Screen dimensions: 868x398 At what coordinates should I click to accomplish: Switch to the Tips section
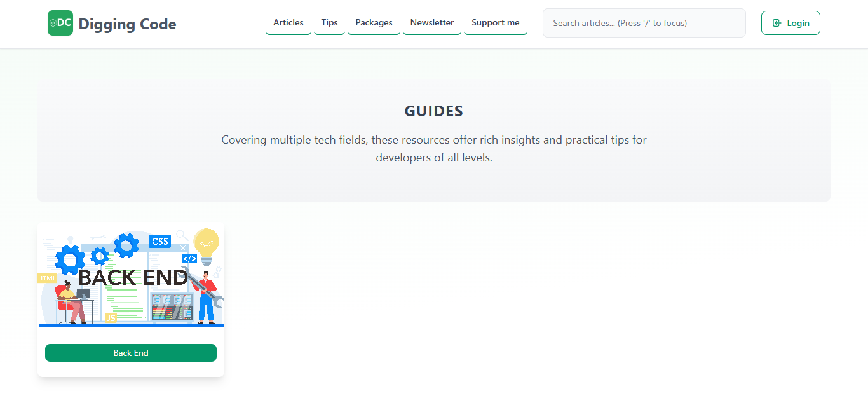[329, 22]
